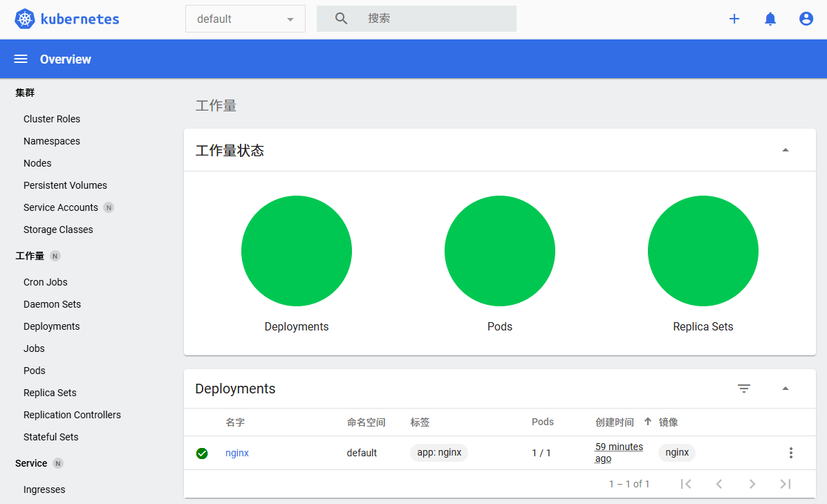
Task: Open the nginx row three-dot actions menu
Action: point(791,453)
